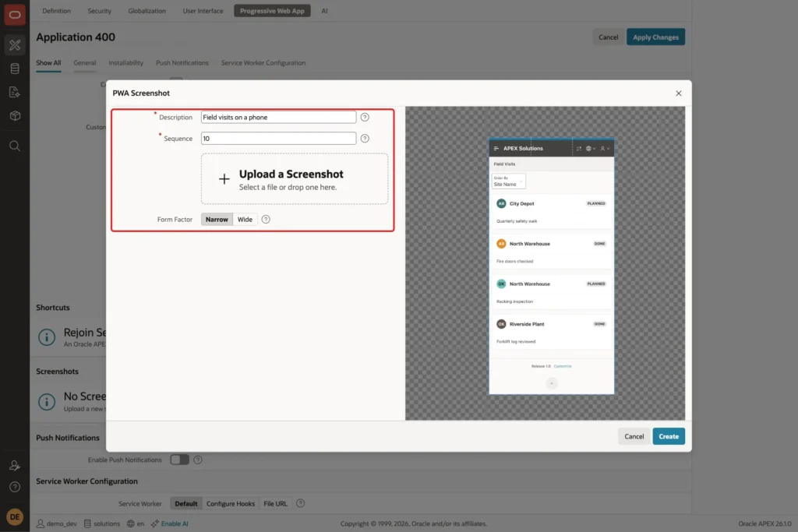Select the Default service worker option
This screenshot has height=532, width=798.
tap(185, 503)
